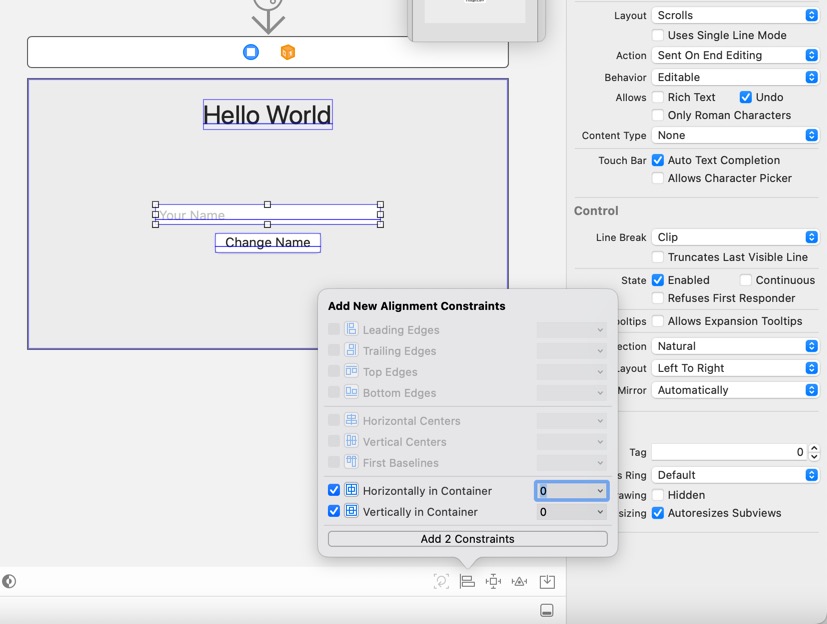This screenshot has width=827, height=624.
Task: Click the Control section heading
Action: pyautogui.click(x=596, y=210)
